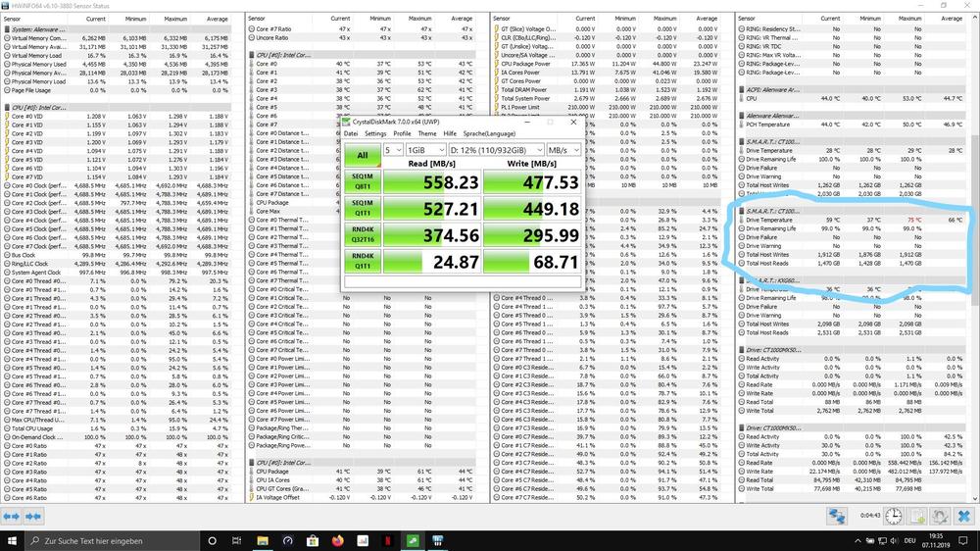
Task: Open the Theme menu
Action: [426, 133]
